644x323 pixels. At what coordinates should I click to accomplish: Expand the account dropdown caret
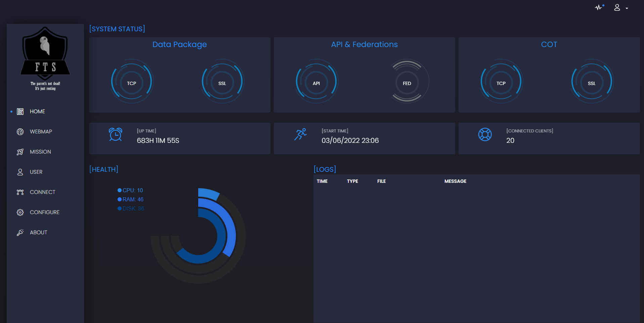click(627, 8)
